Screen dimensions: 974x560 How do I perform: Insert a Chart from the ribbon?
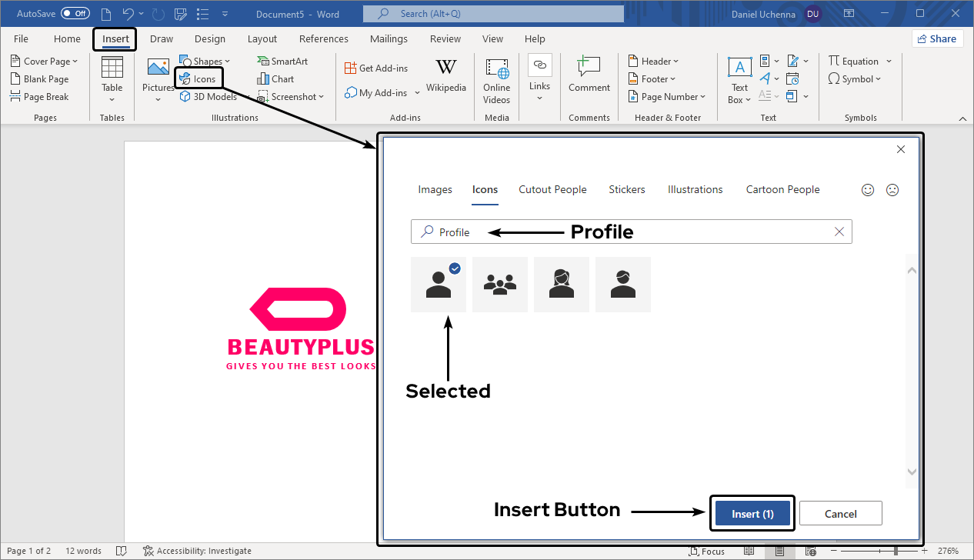point(275,79)
